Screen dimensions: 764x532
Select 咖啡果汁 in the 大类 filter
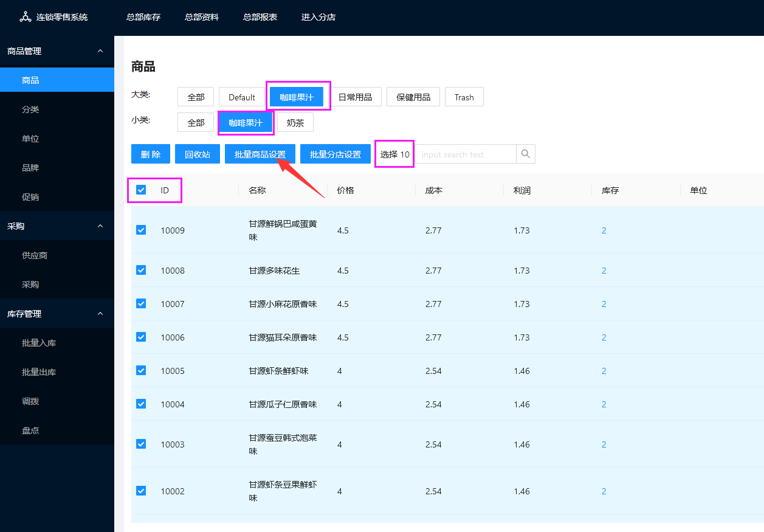click(x=297, y=97)
